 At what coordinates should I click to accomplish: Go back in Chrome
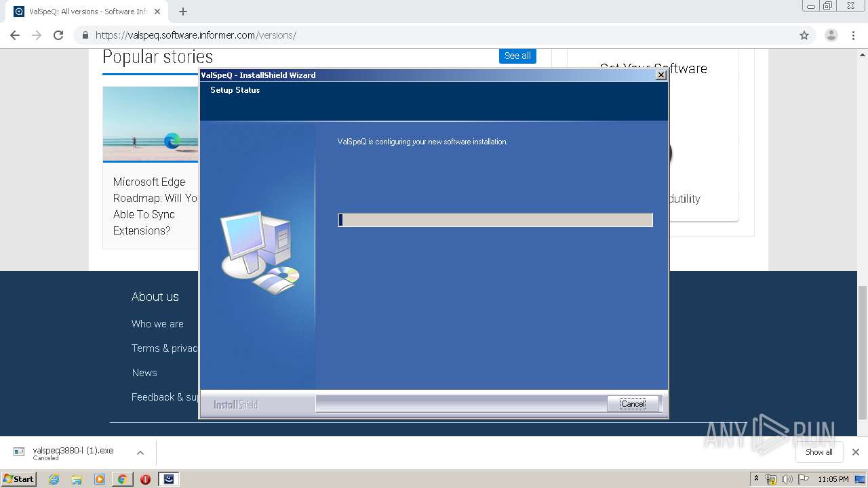click(15, 35)
